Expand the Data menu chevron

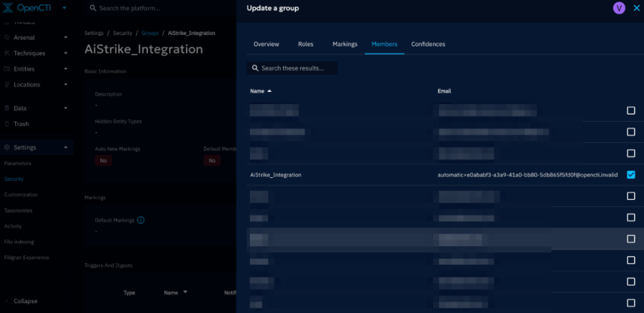tap(65, 108)
